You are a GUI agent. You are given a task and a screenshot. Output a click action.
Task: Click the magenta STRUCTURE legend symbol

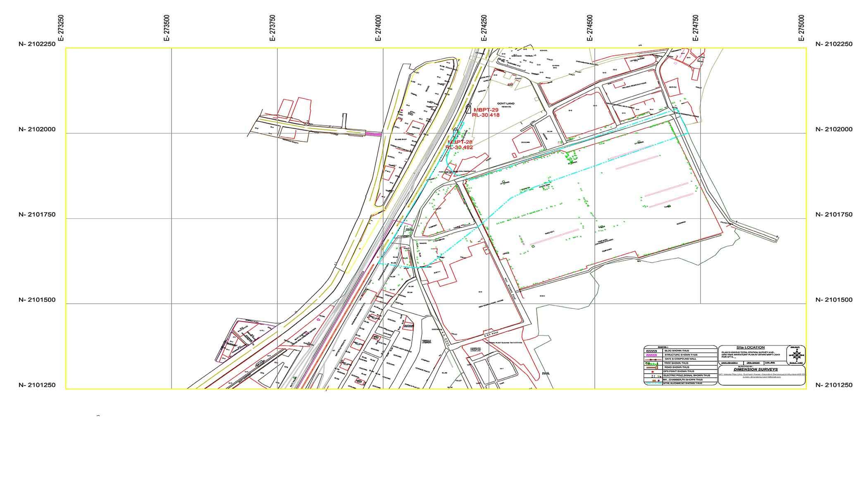[651, 355]
